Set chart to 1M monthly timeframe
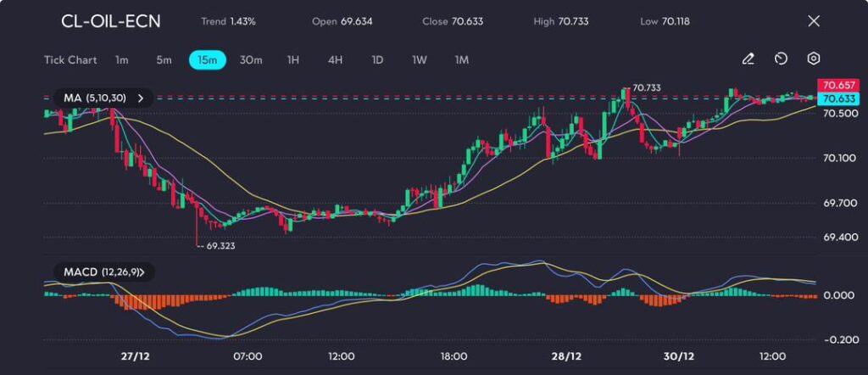This screenshot has height=375, width=868. [x=462, y=60]
